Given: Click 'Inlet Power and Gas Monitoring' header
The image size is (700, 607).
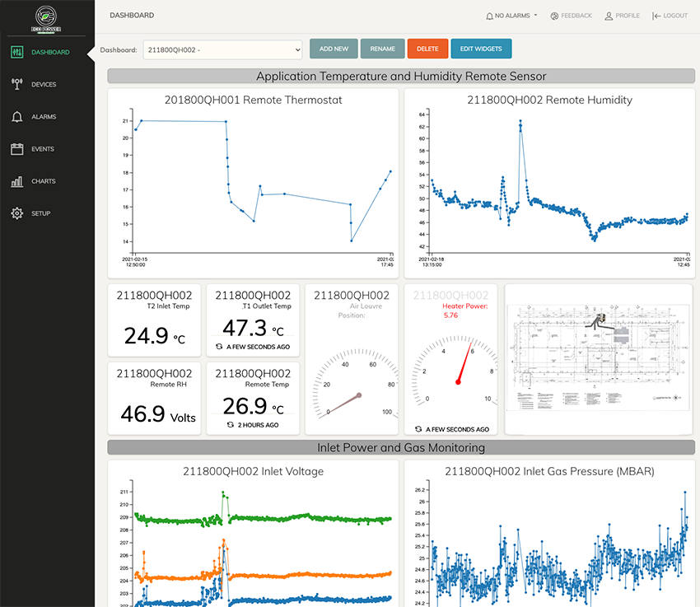Looking at the screenshot, I should pyautogui.click(x=401, y=448).
